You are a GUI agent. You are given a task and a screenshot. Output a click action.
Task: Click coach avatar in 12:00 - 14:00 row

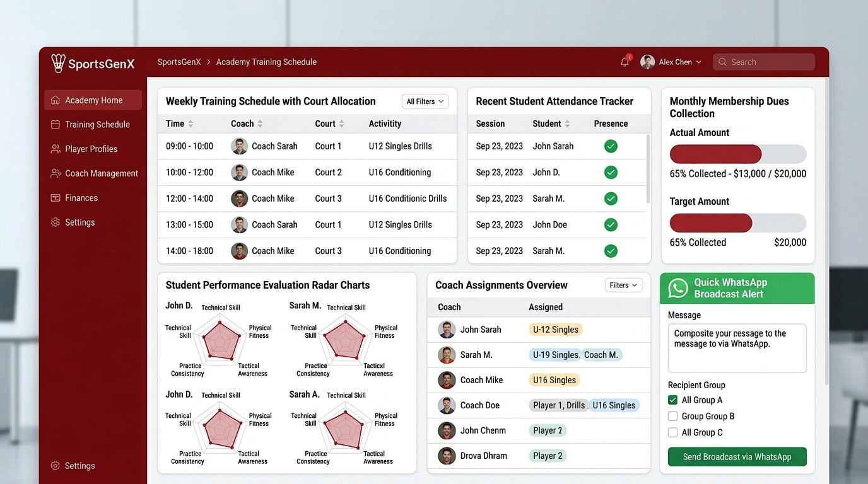tap(239, 199)
